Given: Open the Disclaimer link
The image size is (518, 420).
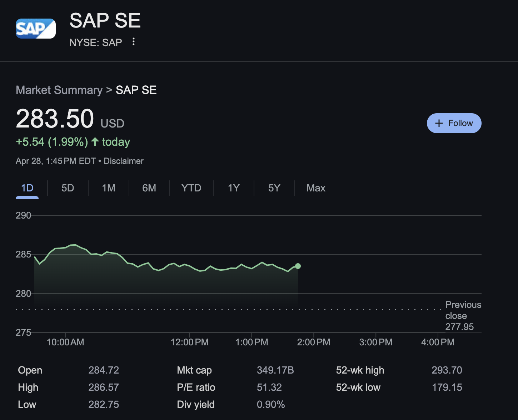Looking at the screenshot, I should (124, 161).
